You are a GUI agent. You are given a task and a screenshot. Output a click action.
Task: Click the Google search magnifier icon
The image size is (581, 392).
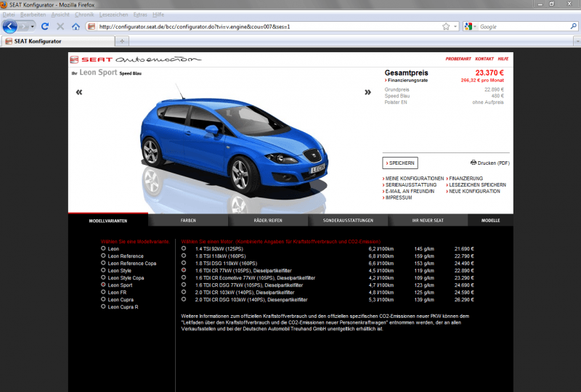(573, 26)
